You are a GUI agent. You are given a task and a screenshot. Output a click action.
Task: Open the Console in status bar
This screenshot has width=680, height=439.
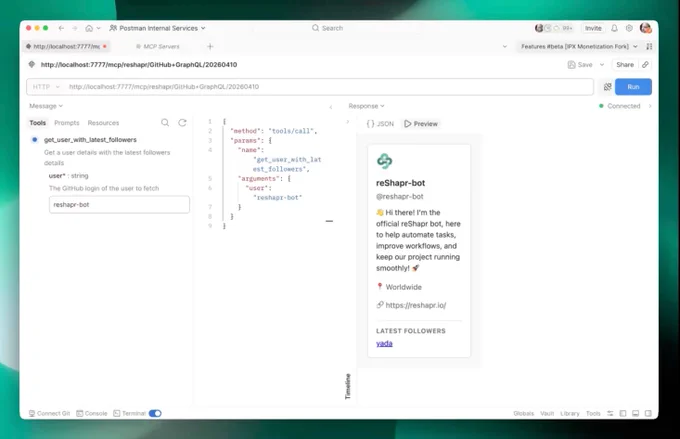tap(92, 413)
